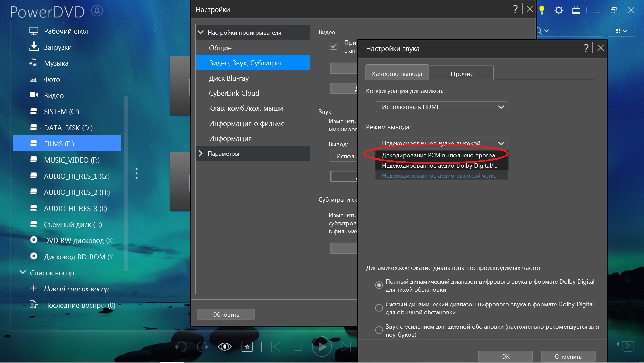Viewport: 644px width, 363px height.
Task: Click the Музыка note icon
Action: click(33, 62)
